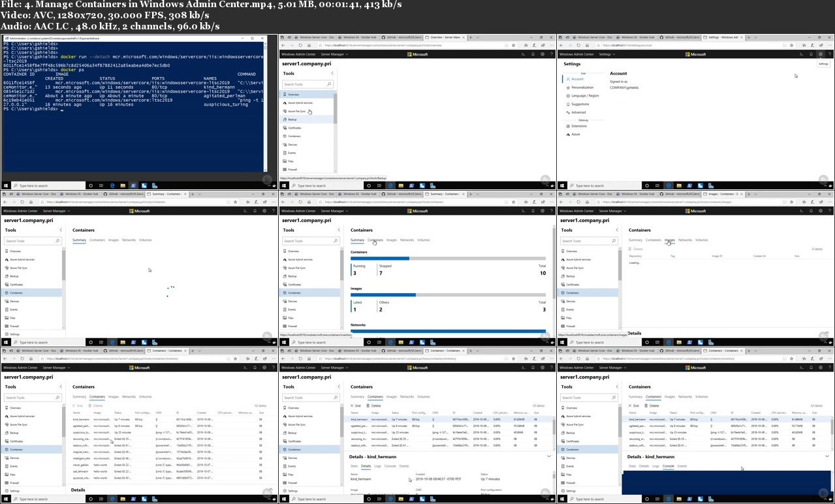Click search magnifier in Overview frame Tools box
The height and width of the screenshot is (504, 835).
(328, 84)
